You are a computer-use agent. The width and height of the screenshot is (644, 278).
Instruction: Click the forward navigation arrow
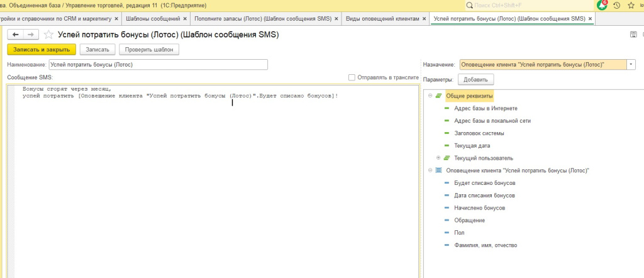click(30, 34)
